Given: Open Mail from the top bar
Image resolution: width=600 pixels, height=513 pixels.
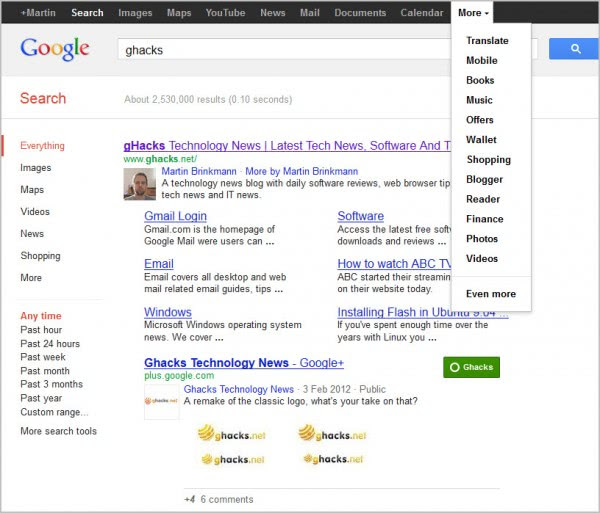Looking at the screenshot, I should tap(310, 13).
